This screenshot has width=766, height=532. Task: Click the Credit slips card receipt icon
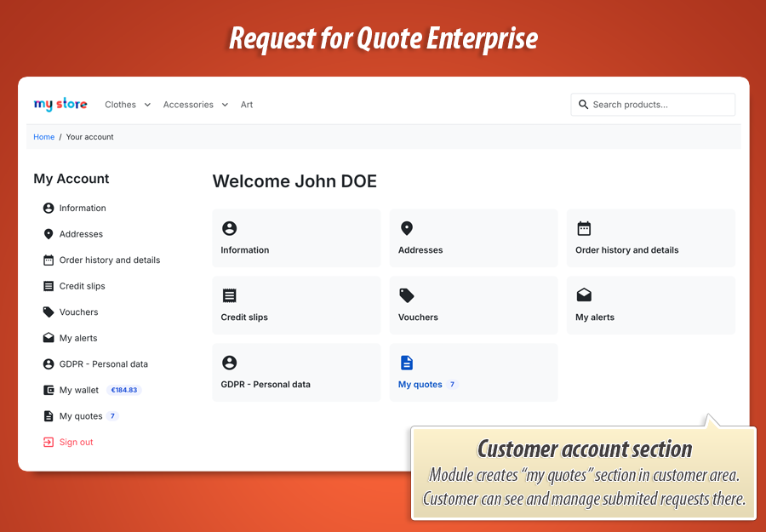click(229, 295)
